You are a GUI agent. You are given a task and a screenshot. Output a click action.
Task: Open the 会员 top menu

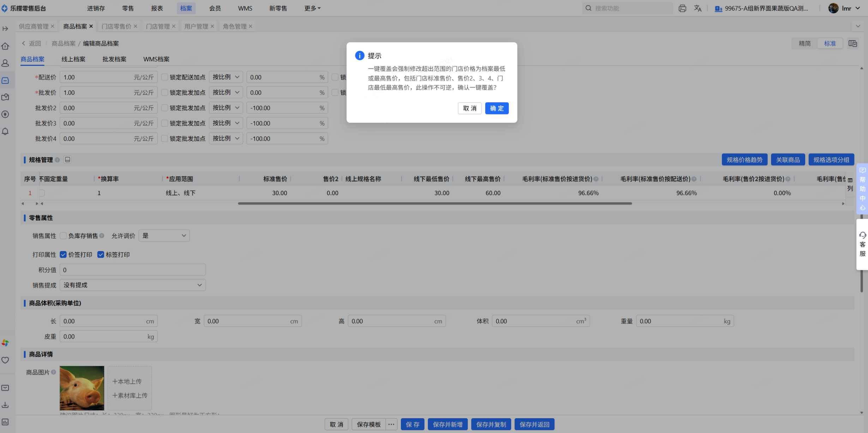[x=215, y=8]
